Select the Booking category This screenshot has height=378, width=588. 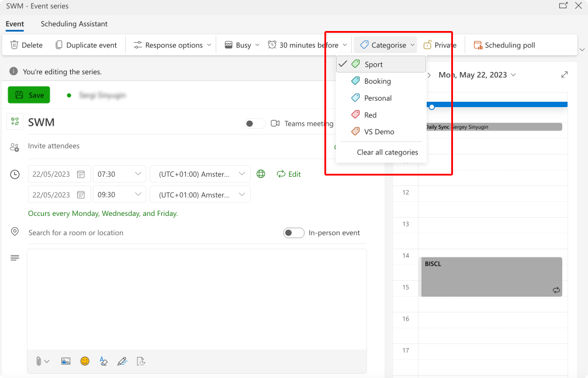pyautogui.click(x=381, y=81)
